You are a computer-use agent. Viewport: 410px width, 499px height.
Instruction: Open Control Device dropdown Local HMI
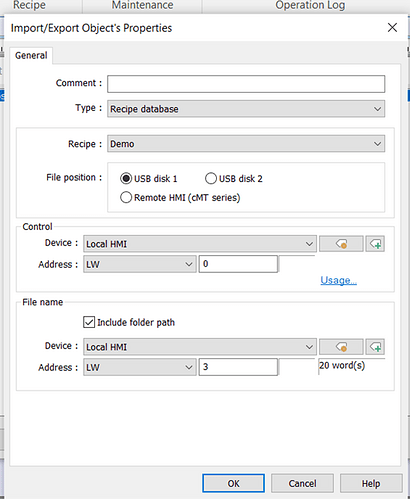pyautogui.click(x=200, y=244)
